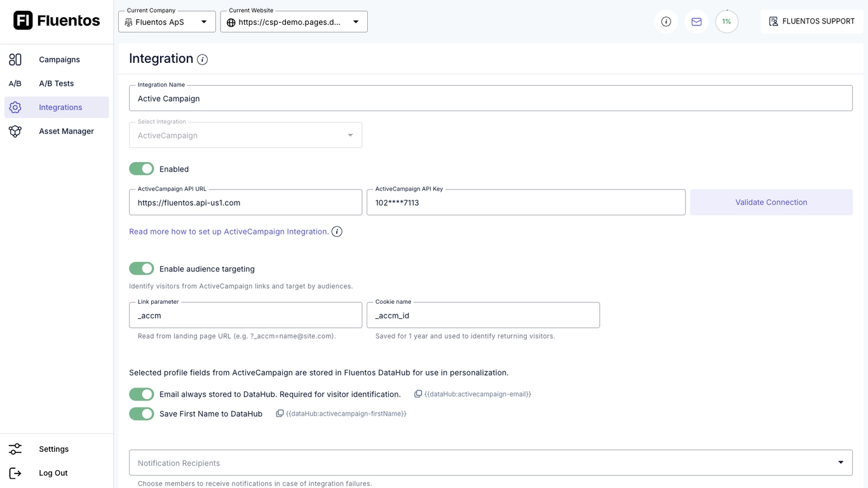Click the Log Out arrow icon
Viewport: 868px width, 488px height.
pyautogui.click(x=15, y=473)
